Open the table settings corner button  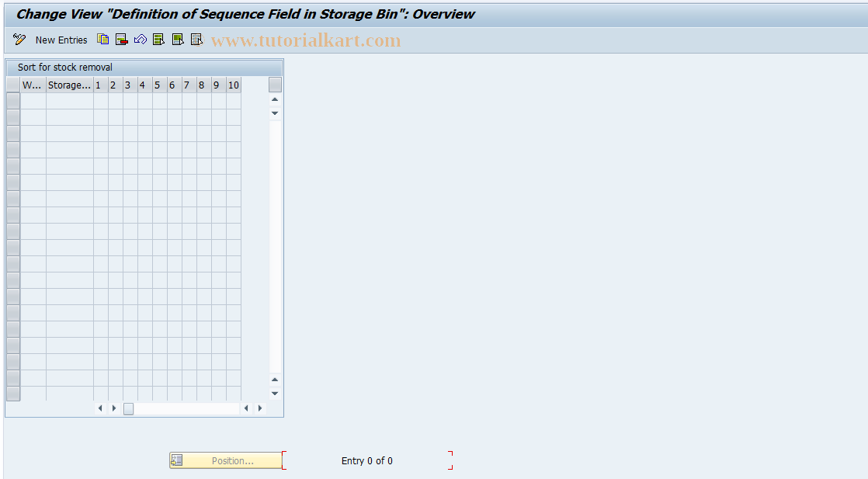[275, 85]
